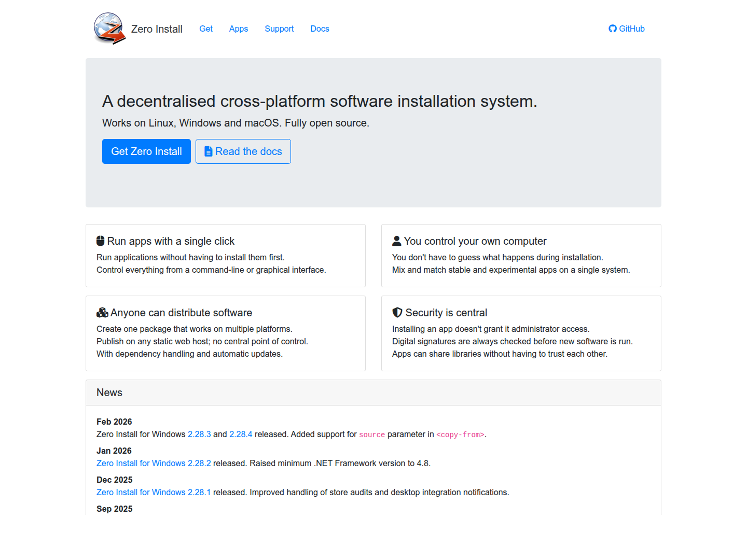Screen dimensions: 747x560
Task: Click 'Apps can share libraries' line
Action: pyautogui.click(x=500, y=354)
